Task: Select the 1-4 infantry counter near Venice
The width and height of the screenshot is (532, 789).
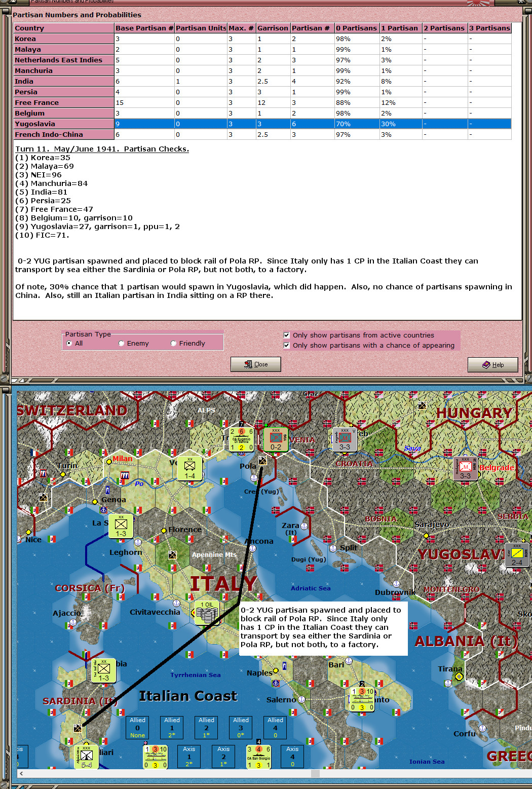Action: (189, 468)
